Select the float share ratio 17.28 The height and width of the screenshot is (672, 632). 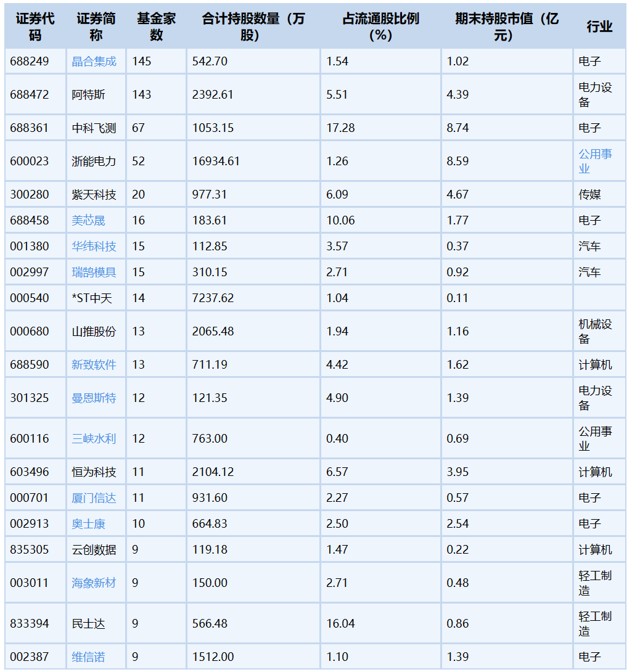point(340,128)
